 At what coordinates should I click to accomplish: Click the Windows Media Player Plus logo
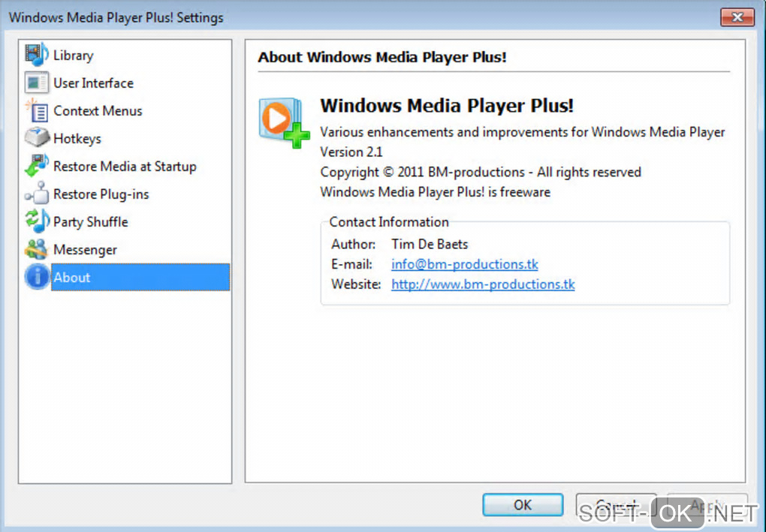click(285, 122)
